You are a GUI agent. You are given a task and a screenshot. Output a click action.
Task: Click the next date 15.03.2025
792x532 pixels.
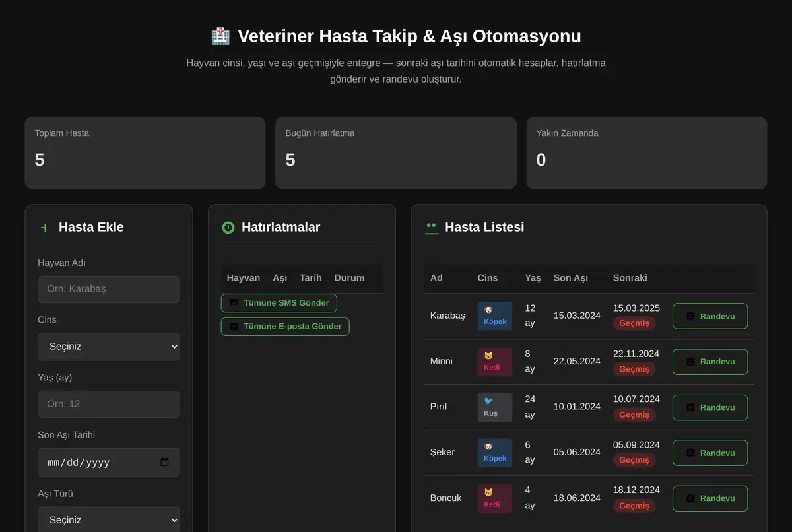636,308
